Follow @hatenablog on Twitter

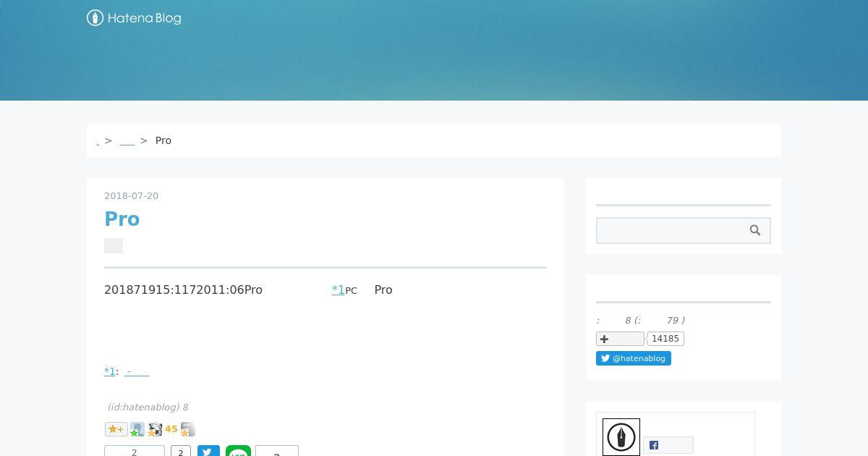click(x=634, y=358)
